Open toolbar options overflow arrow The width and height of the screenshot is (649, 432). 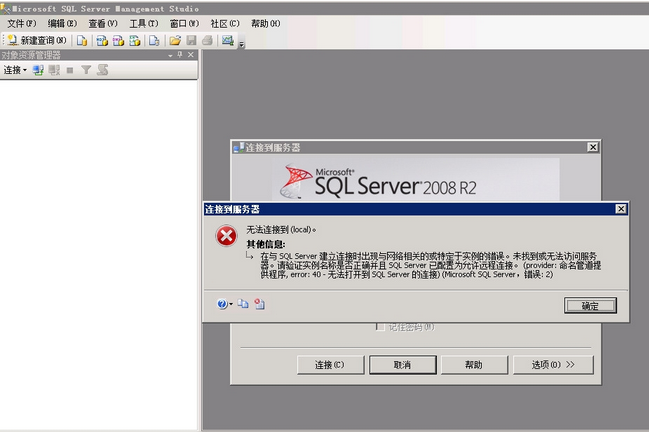[242, 43]
